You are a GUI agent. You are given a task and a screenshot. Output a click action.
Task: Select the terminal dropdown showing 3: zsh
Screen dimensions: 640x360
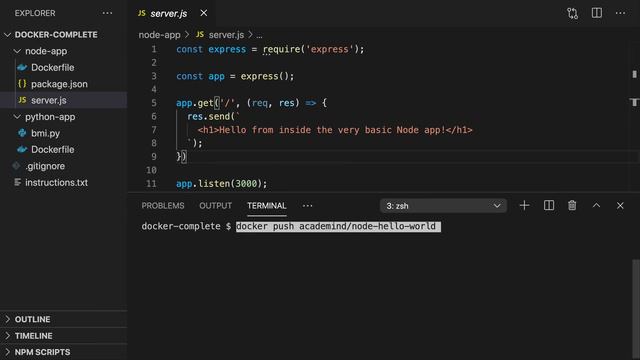443,206
